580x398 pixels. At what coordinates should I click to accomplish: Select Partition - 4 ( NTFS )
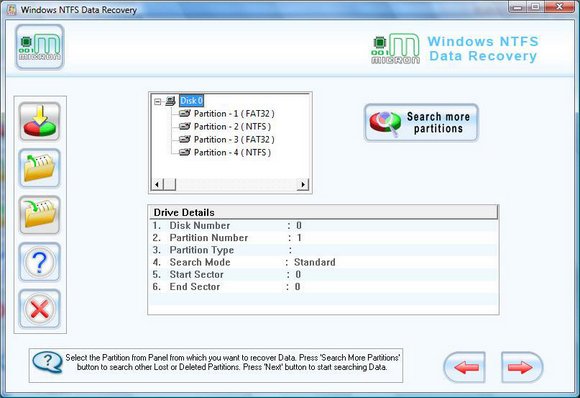(x=232, y=152)
